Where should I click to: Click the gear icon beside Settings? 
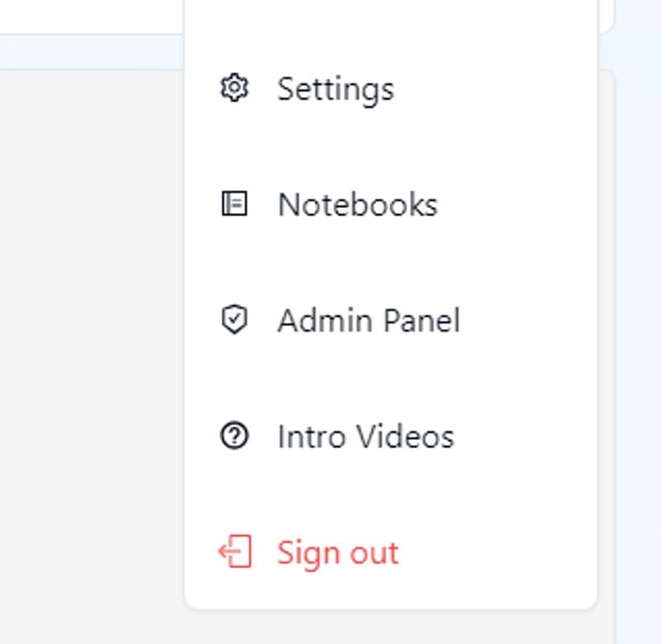point(235,88)
